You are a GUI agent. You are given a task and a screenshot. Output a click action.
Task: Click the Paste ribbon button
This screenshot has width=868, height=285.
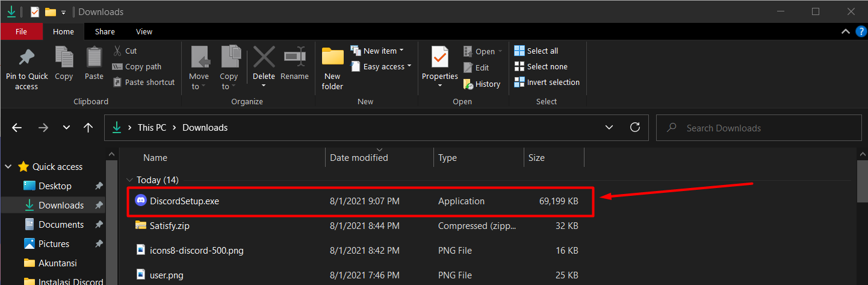point(94,63)
